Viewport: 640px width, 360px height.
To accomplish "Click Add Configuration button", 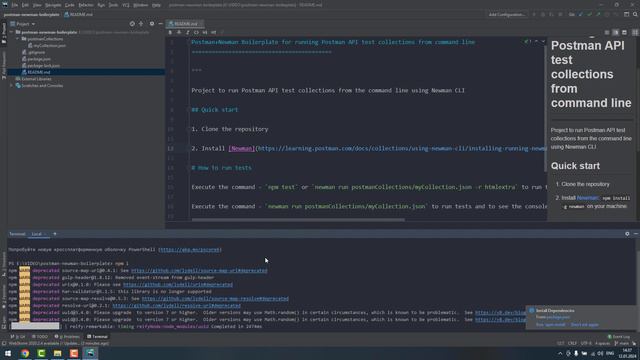I will 507,14.
